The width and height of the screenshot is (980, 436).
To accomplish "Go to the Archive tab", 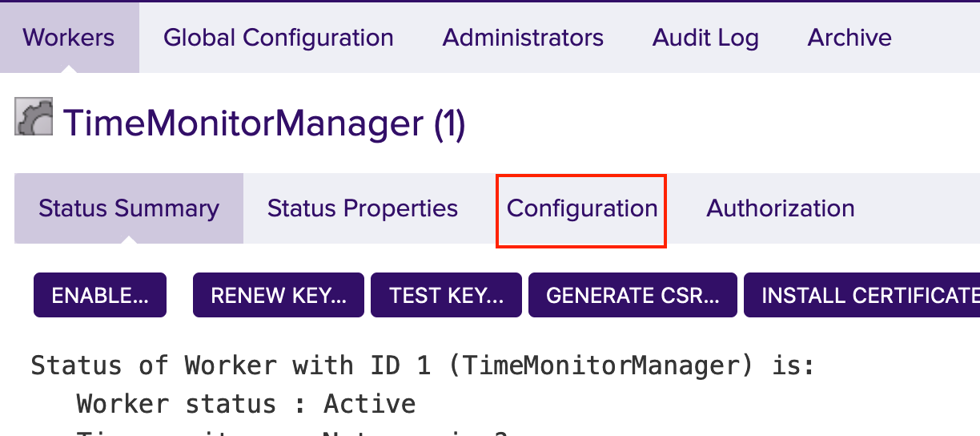I will [x=849, y=38].
